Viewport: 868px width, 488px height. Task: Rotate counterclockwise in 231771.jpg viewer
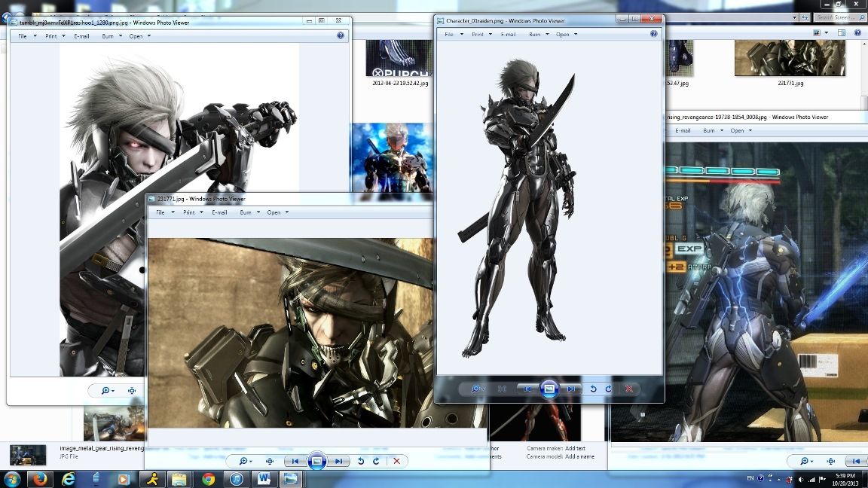point(361,461)
